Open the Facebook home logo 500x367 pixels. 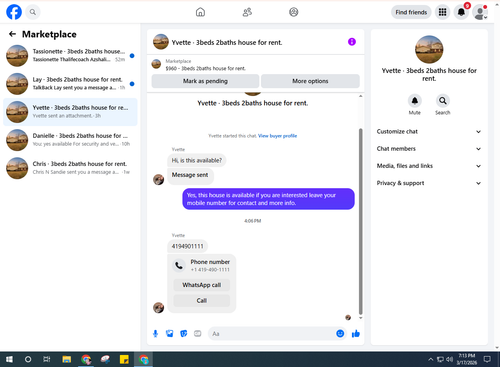click(x=14, y=12)
